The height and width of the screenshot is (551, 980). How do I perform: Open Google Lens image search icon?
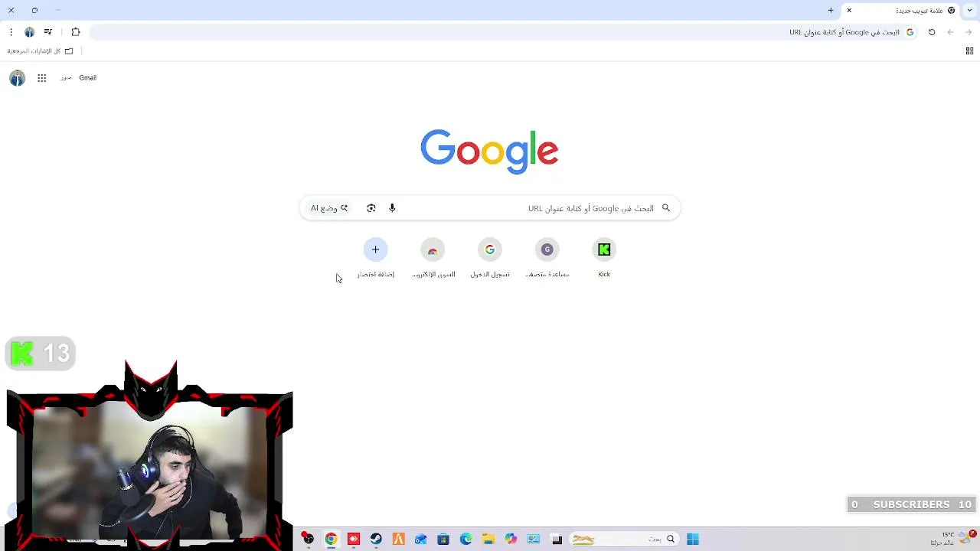(x=371, y=208)
